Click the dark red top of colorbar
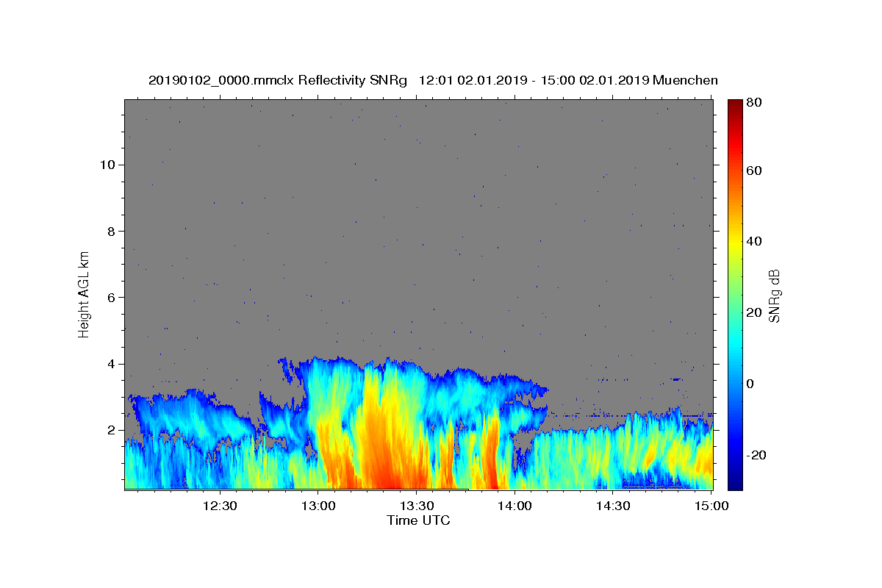Viewport: 882px width, 588px height. [735, 104]
